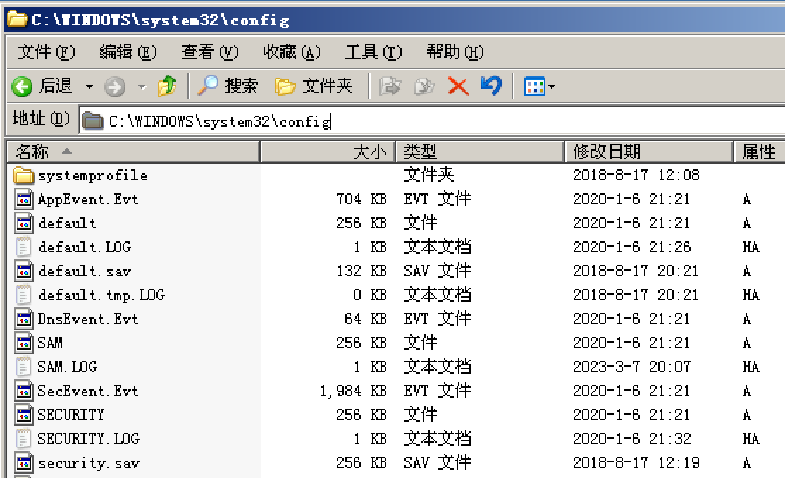Click the folder icon in address bar
This screenshot has height=478, width=785.
[93, 121]
